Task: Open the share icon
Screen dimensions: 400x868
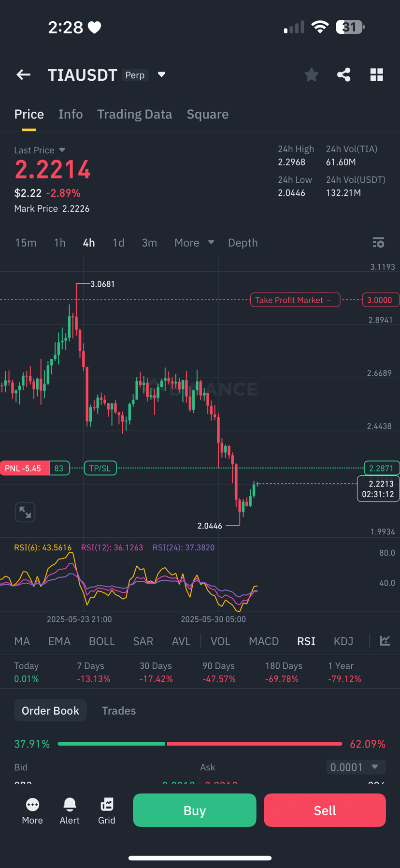Action: tap(343, 74)
